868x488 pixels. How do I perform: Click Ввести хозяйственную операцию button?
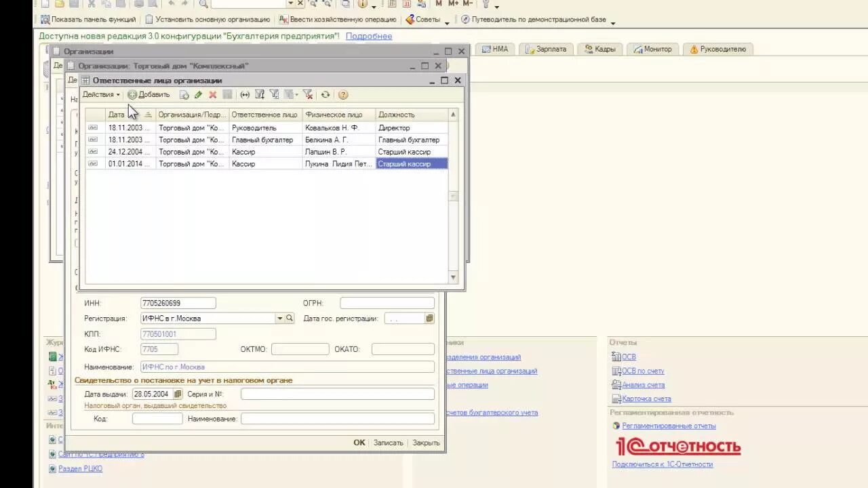tap(337, 20)
